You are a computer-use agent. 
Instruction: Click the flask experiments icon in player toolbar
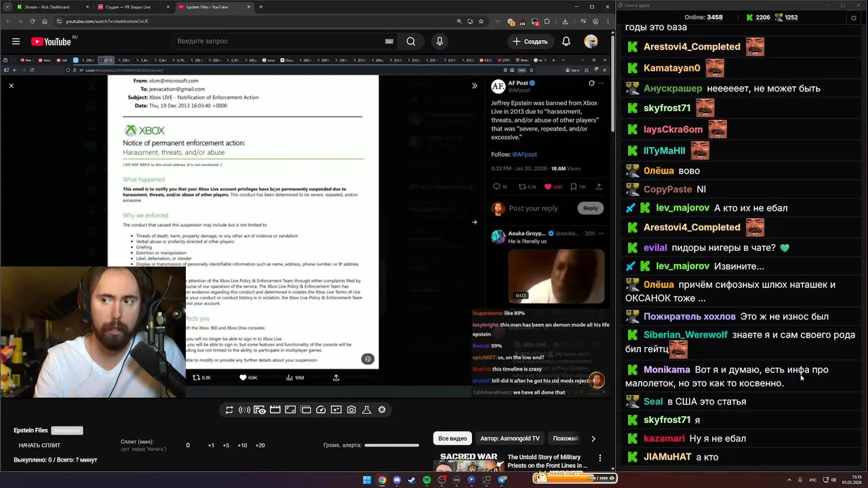[367, 410]
